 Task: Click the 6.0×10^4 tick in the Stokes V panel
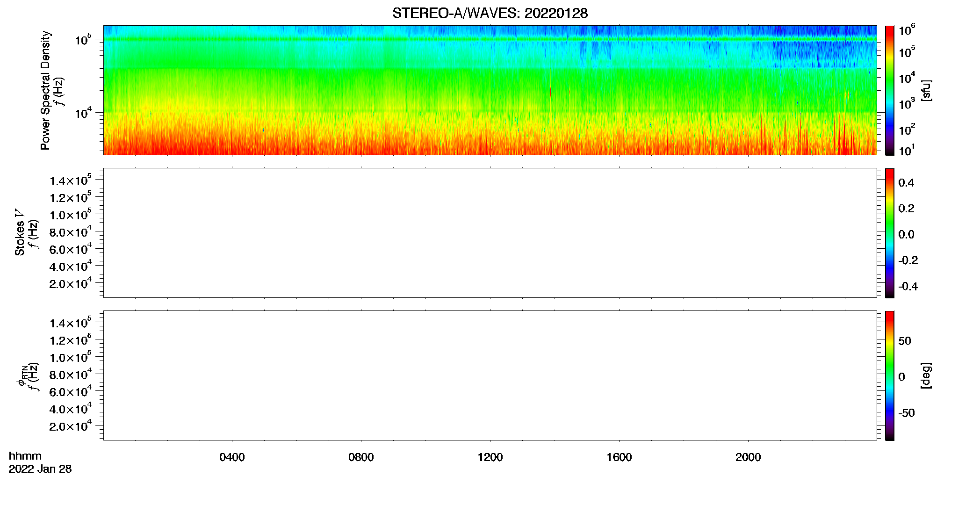tap(71, 249)
